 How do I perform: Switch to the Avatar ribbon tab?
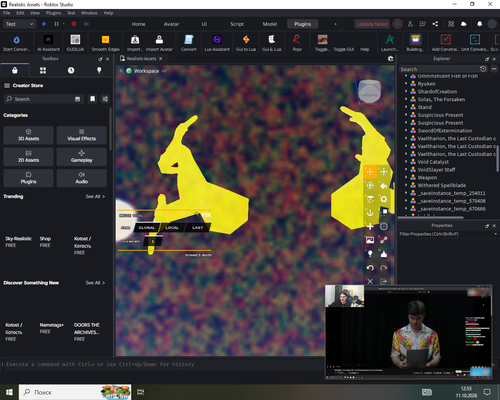coord(171,24)
